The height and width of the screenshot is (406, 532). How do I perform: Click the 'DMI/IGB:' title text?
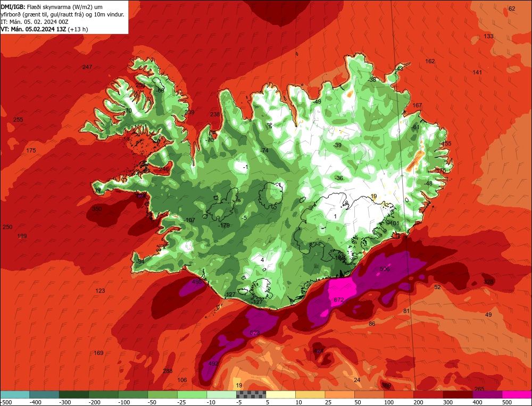pos(13,7)
